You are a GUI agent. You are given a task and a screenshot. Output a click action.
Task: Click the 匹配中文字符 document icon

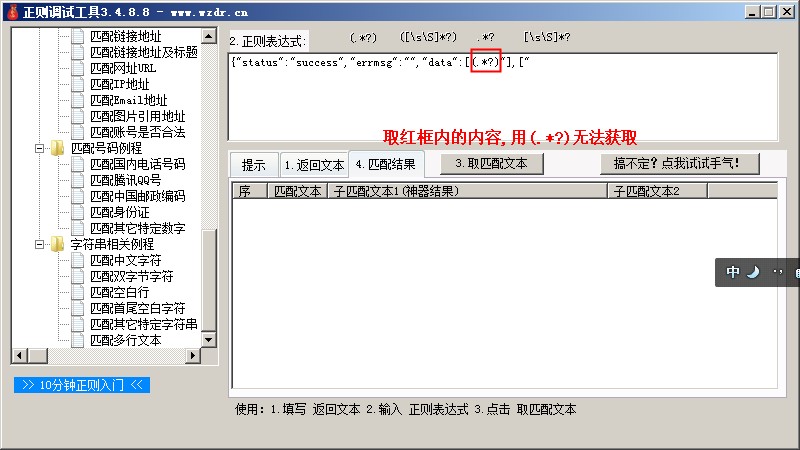78,260
